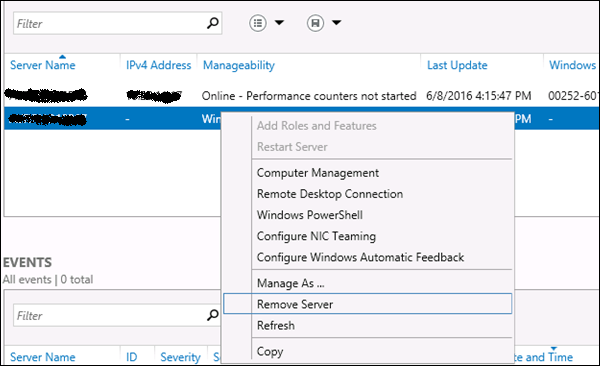Click the search magnifier in the events filter
600x366 pixels.
click(212, 315)
